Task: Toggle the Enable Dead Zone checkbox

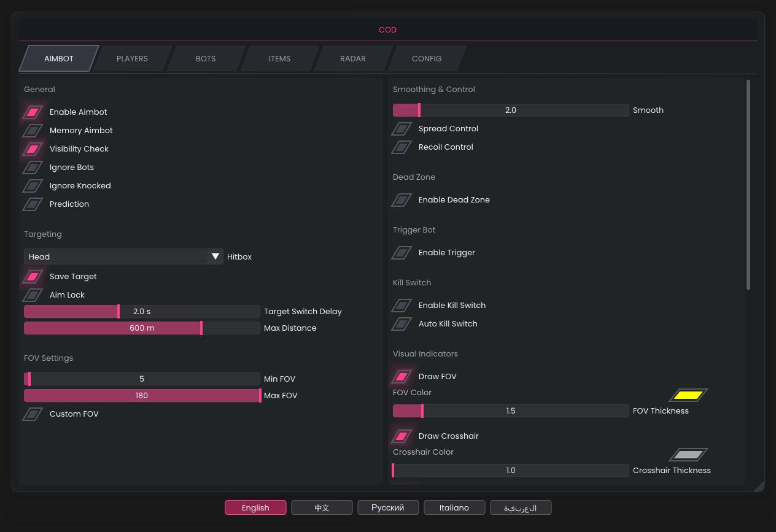Action: tap(402, 200)
